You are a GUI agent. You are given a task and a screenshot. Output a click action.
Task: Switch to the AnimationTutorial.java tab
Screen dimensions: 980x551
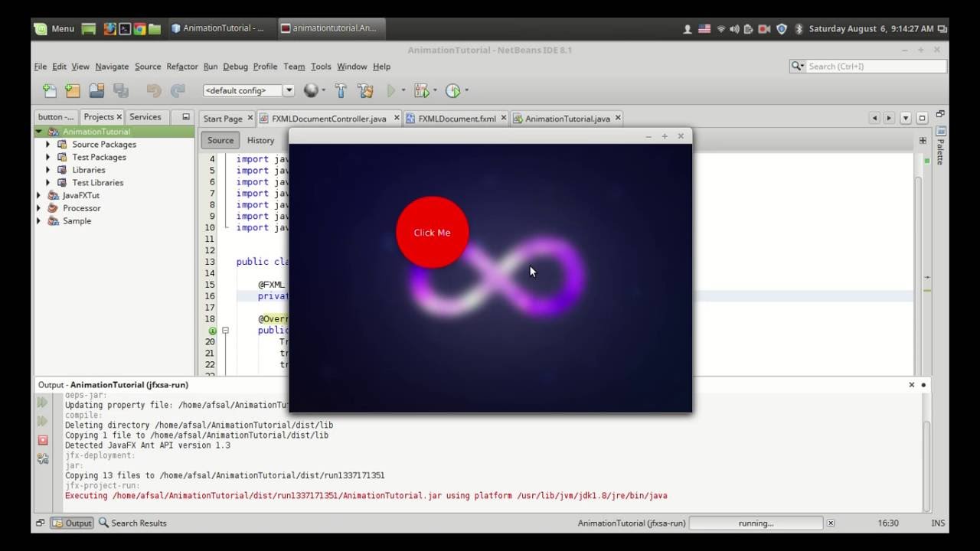[x=567, y=119]
